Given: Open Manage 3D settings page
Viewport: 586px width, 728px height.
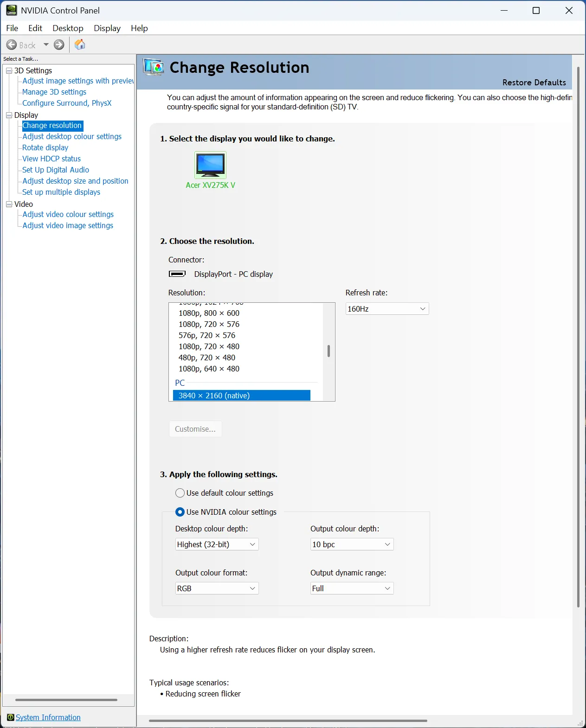Looking at the screenshot, I should pos(54,92).
